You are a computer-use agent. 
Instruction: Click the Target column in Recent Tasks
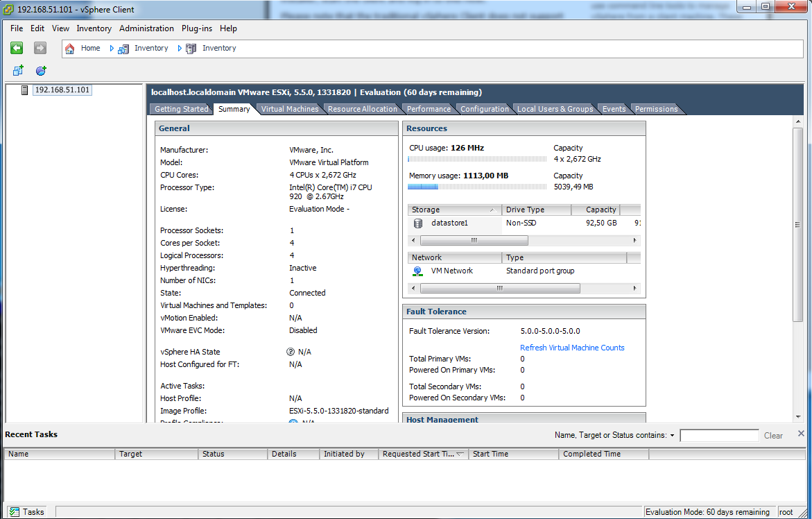pyautogui.click(x=156, y=454)
